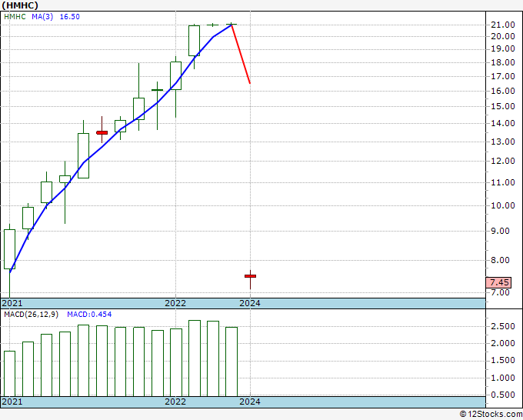Click the tallest MACD histogram bar
Viewport: 523px width, 420px height.
coord(195,358)
